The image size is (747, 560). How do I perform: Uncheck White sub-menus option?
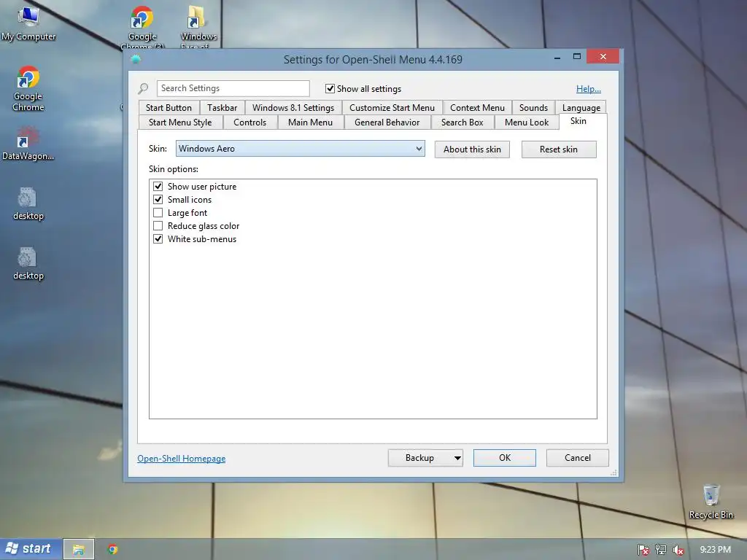158,239
